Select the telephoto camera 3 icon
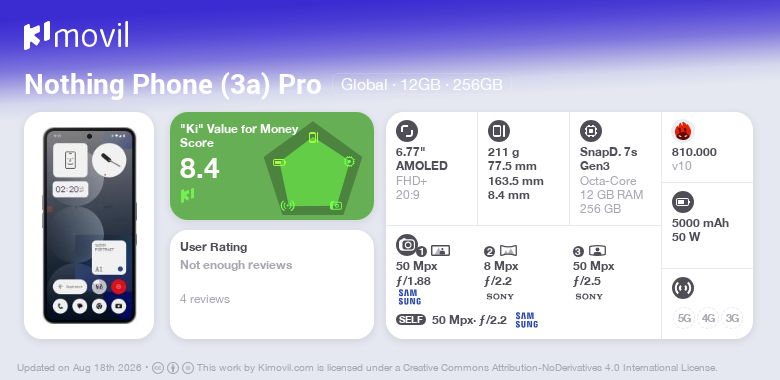 [597, 251]
